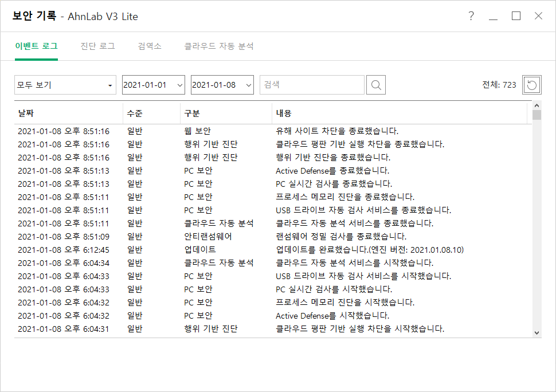Select row Active Defense를 종료했습니다.
556x392 pixels.
pos(273,170)
